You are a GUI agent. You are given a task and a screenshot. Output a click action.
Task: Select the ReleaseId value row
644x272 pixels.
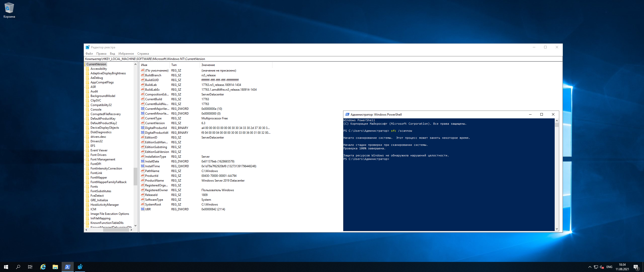pyautogui.click(x=206, y=195)
